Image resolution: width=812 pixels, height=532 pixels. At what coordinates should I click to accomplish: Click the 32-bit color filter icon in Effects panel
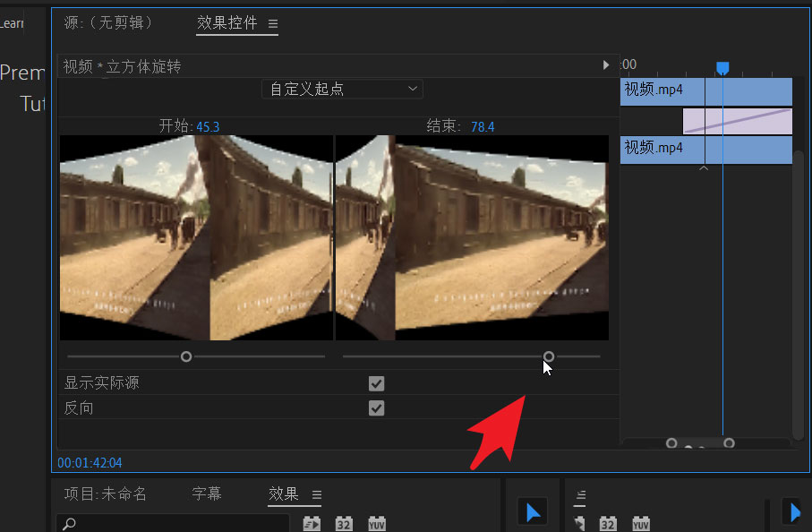pyautogui.click(x=344, y=522)
